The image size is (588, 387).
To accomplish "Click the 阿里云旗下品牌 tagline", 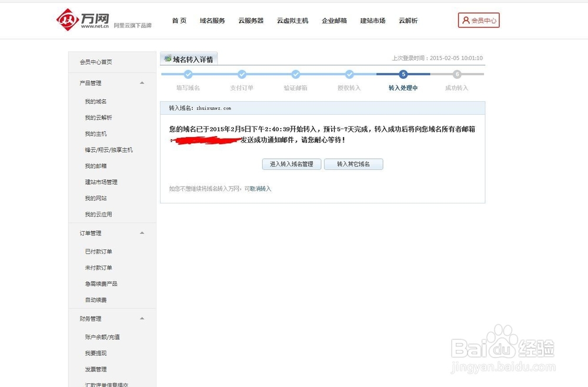I will tap(133, 25).
